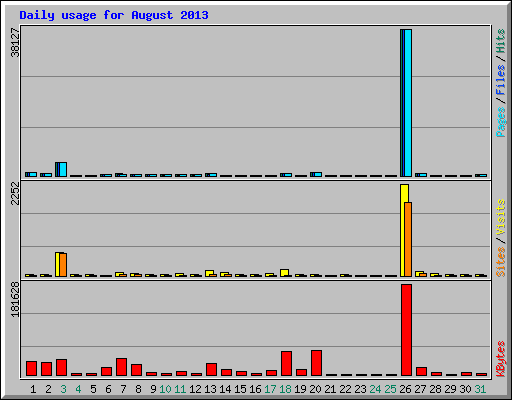Image resolution: width=512 pixels, height=400 pixels.
Task: Click day label 26 on the x-axis
Action: point(405,389)
